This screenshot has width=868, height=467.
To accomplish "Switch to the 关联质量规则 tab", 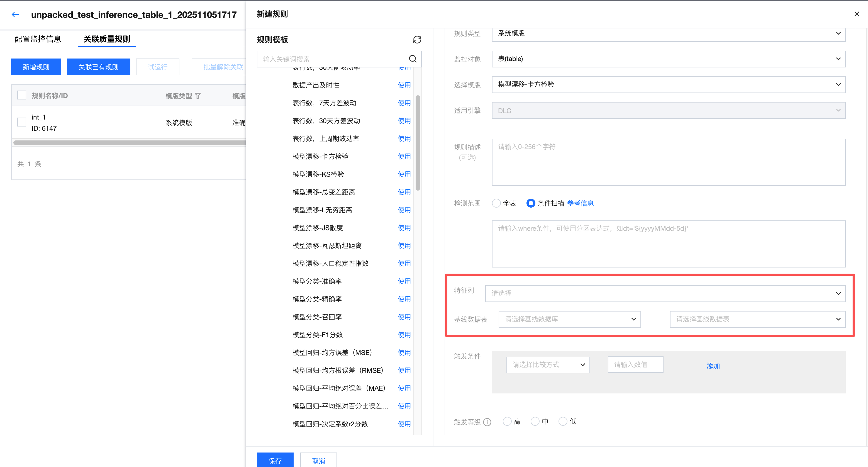I will pyautogui.click(x=107, y=39).
